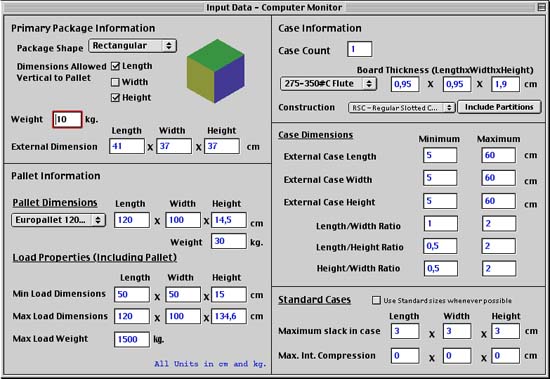Toggle the Length vertical checkbox
The height and width of the screenshot is (379, 550).
(115, 66)
